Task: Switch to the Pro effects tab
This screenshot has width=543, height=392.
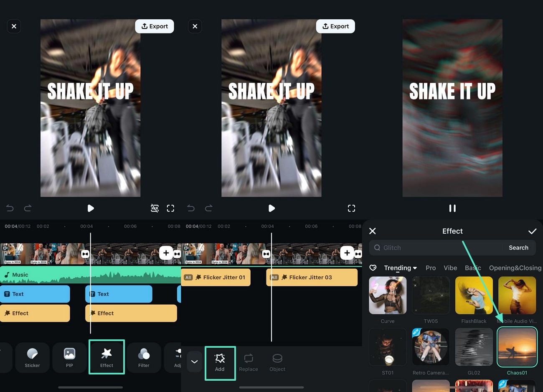Action: [431, 268]
